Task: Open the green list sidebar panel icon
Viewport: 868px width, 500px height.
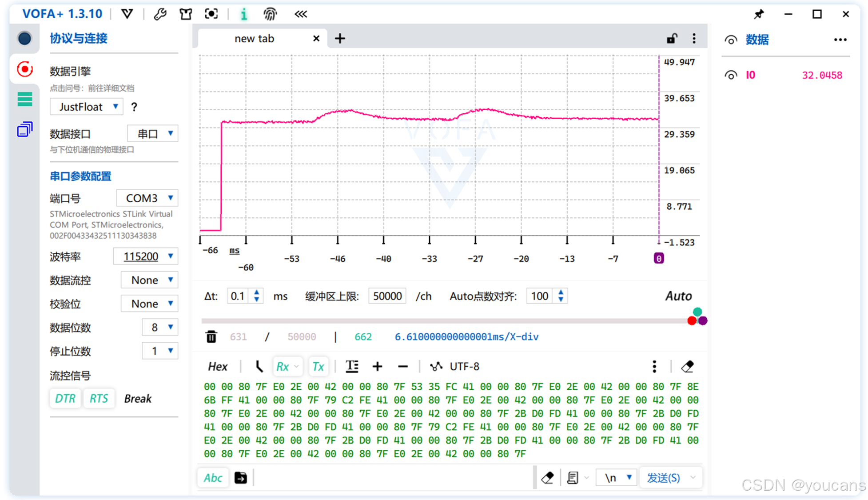Action: 25,99
